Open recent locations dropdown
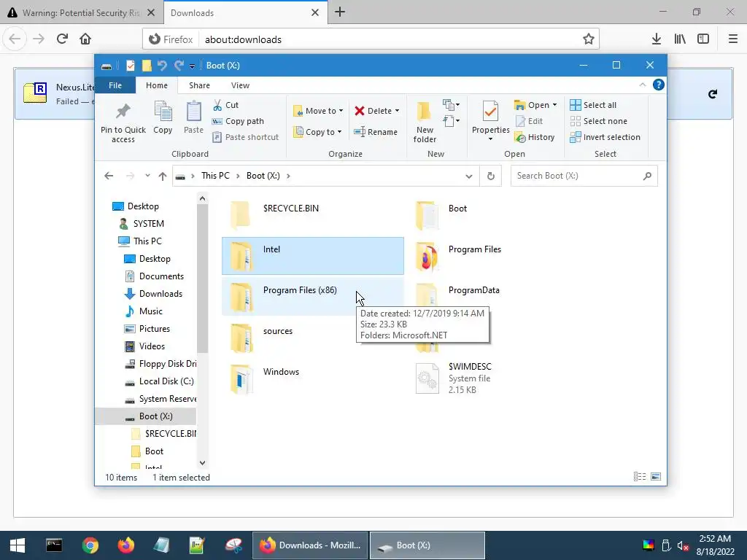This screenshot has width=747, height=560. tap(147, 176)
